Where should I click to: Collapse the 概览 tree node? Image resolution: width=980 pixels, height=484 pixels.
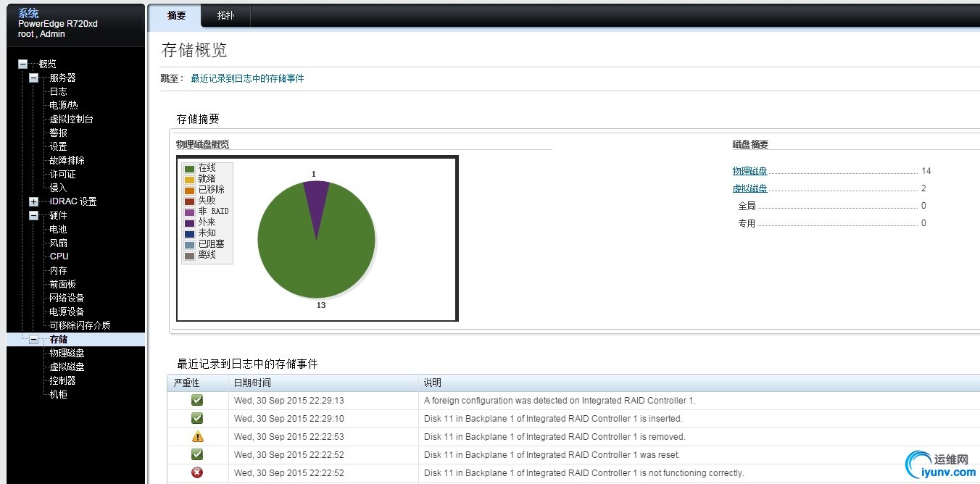[22, 64]
